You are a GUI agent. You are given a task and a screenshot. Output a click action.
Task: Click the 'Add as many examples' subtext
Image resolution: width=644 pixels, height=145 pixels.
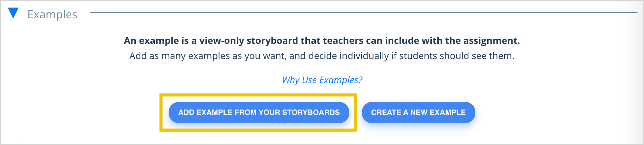click(322, 56)
